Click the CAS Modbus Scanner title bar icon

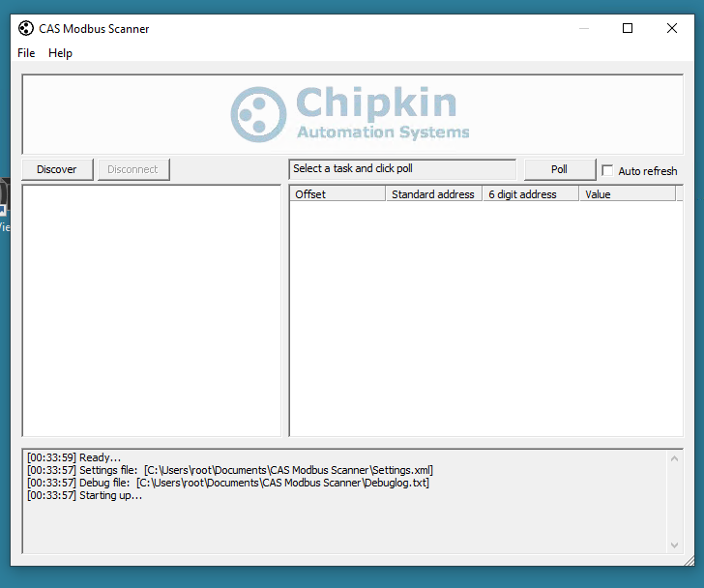(x=26, y=28)
